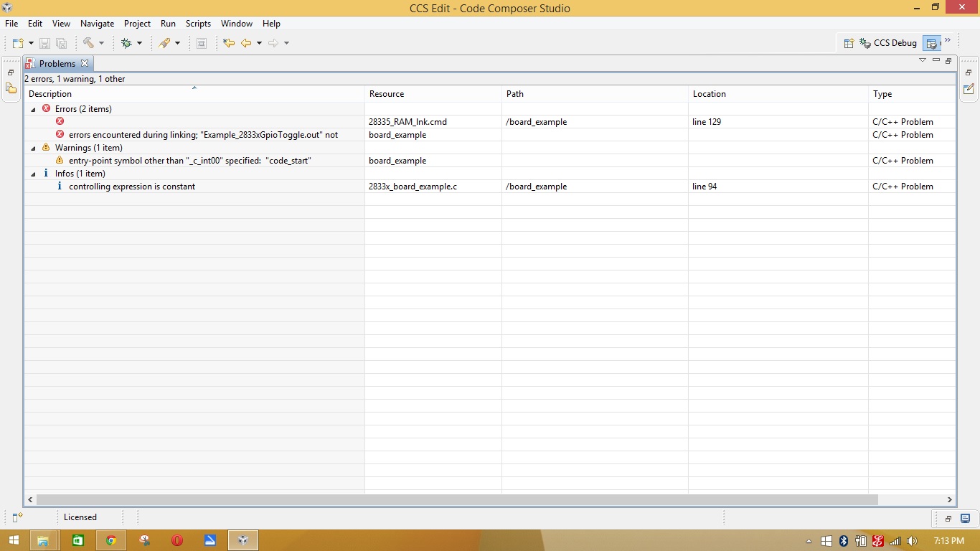Open the Window menu
The width and height of the screenshot is (980, 551).
(237, 24)
